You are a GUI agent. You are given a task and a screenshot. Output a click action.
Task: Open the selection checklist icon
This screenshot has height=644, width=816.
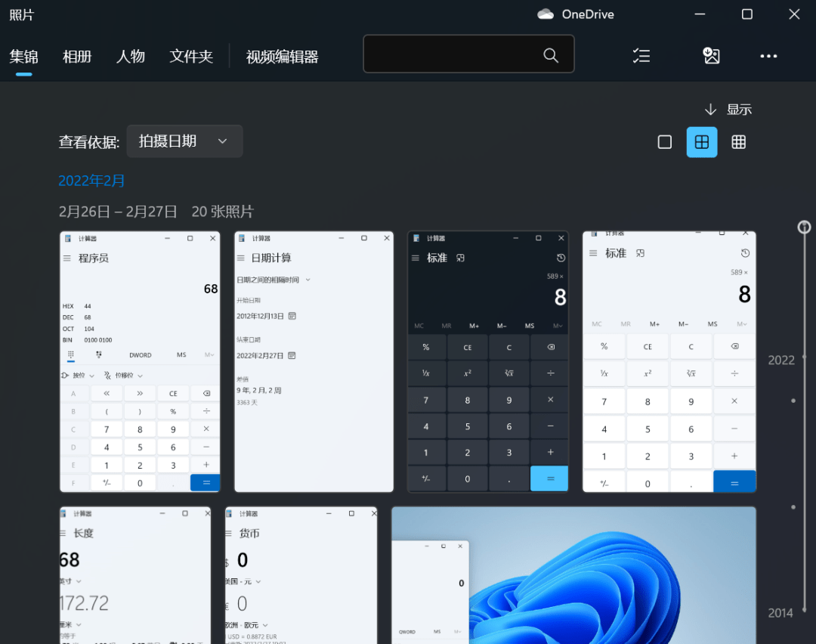641,55
